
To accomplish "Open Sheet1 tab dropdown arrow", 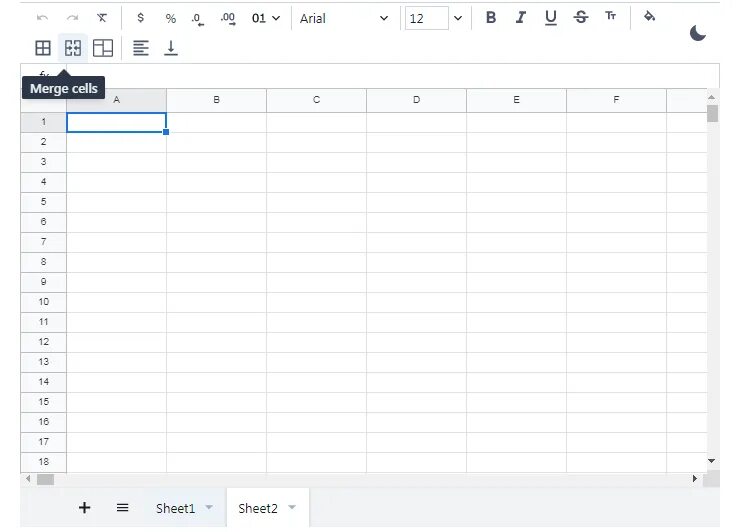I will (209, 507).
